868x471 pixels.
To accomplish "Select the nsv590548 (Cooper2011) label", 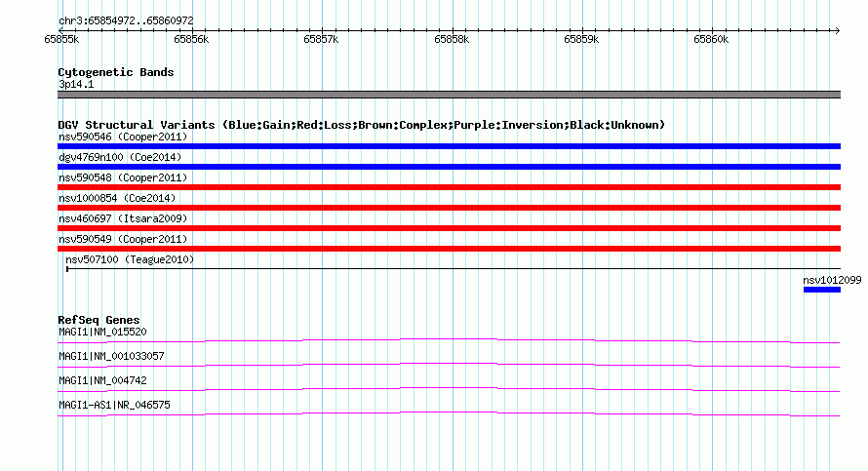I will 123,177.
